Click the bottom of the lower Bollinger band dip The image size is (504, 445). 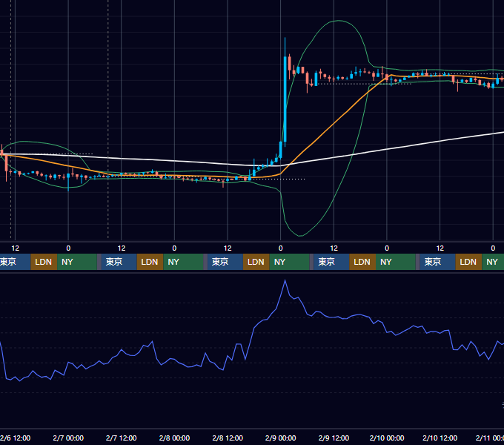click(300, 236)
